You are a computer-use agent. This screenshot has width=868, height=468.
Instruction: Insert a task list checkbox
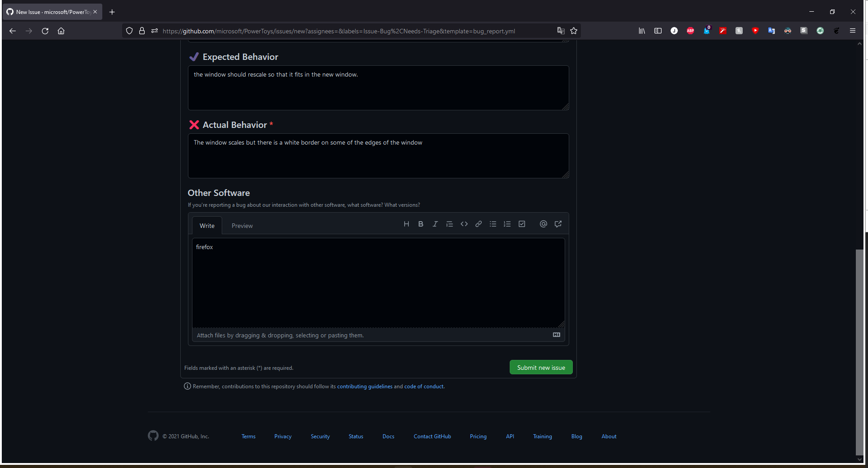pyautogui.click(x=521, y=224)
